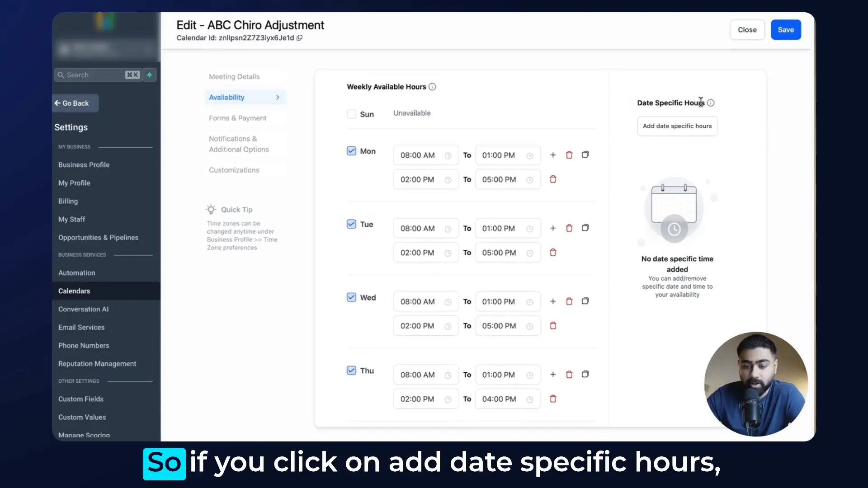Enable the Sun availability checkbox
Screen dimensions: 868x488
point(351,114)
